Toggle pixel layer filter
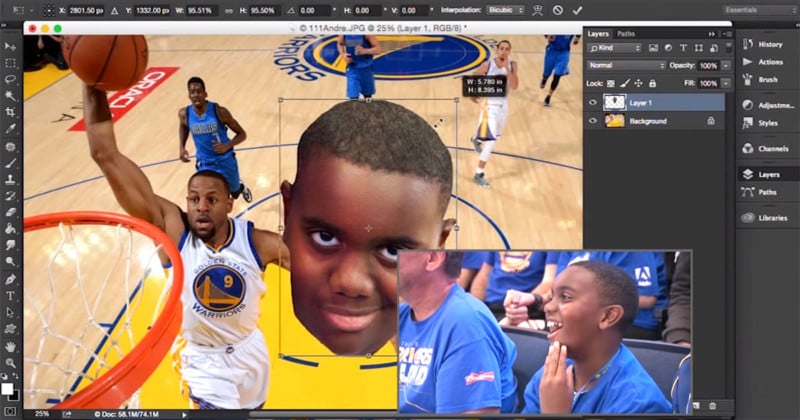Image resolution: width=800 pixels, height=420 pixels. coord(653,48)
